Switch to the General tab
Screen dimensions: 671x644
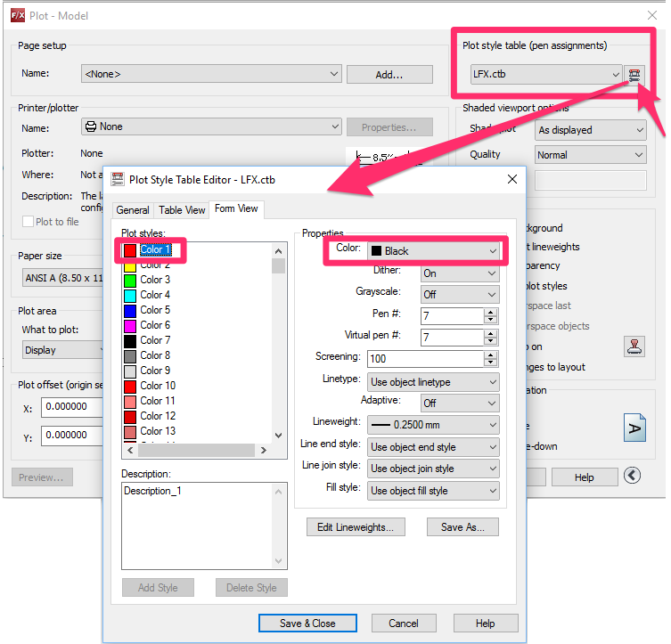pyautogui.click(x=133, y=210)
